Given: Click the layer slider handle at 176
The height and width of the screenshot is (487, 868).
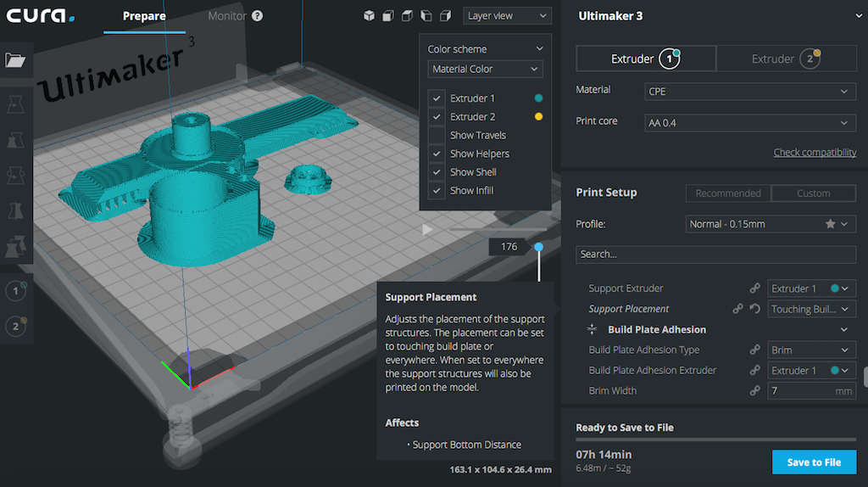Looking at the screenshot, I should (x=538, y=247).
